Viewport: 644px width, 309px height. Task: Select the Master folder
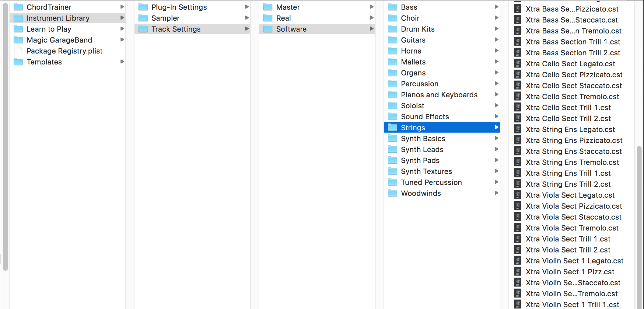[288, 7]
